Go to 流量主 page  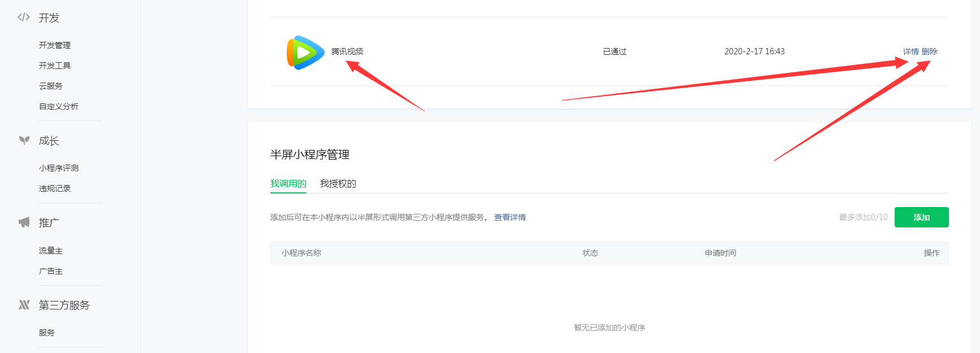[51, 251]
